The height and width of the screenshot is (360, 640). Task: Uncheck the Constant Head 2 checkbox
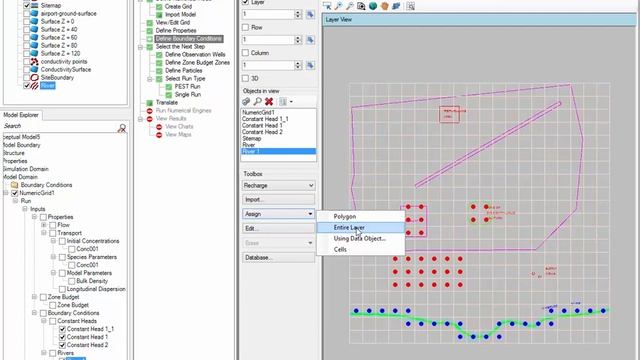point(62,345)
